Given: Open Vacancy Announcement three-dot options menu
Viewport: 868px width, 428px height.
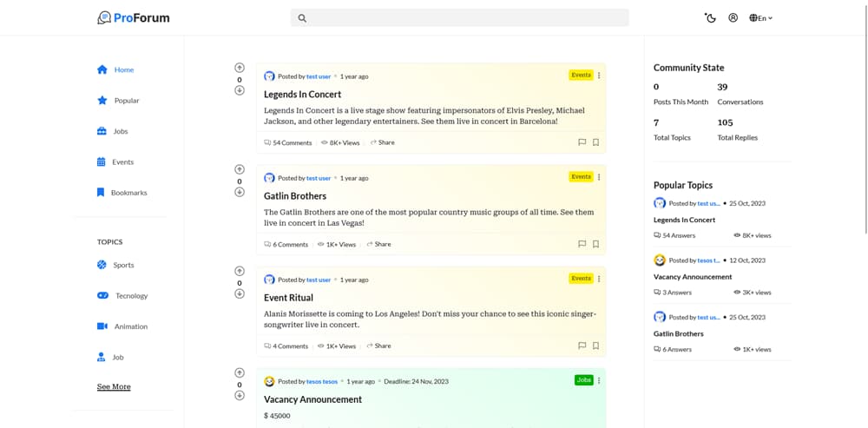Looking at the screenshot, I should (599, 380).
